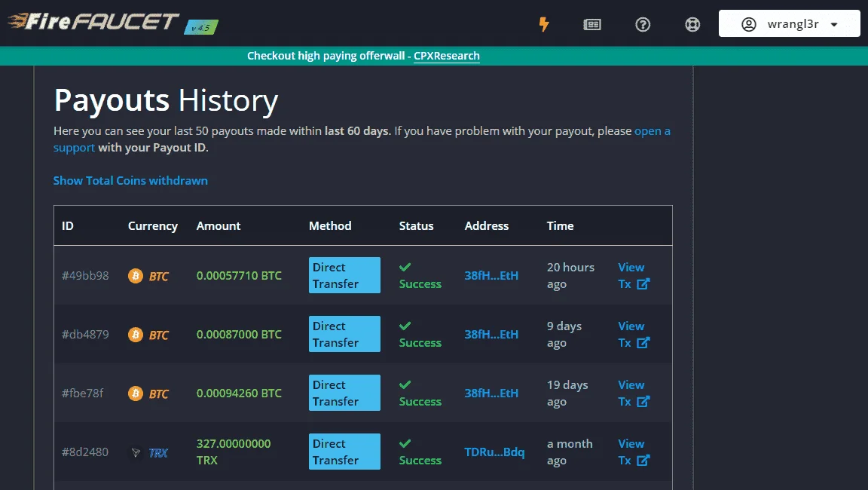This screenshot has height=490, width=868.
Task: Click the amount 327.00000000 TRX
Action: point(234,452)
